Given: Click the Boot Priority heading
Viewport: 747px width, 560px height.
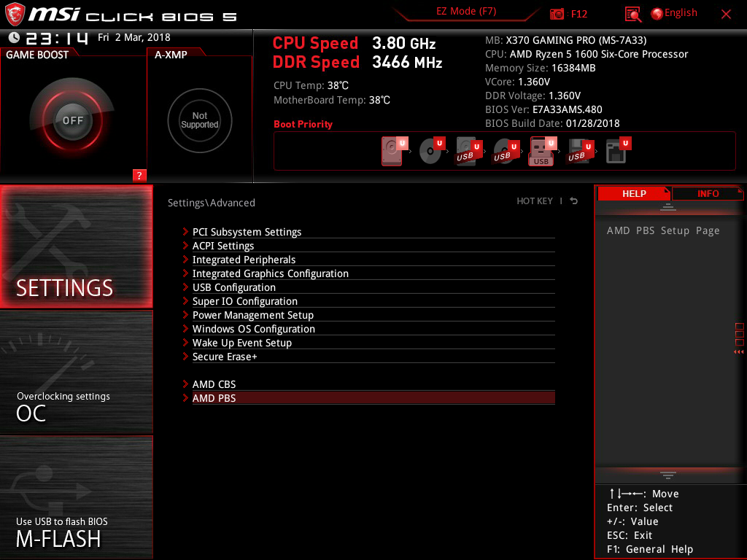Looking at the screenshot, I should (x=303, y=124).
